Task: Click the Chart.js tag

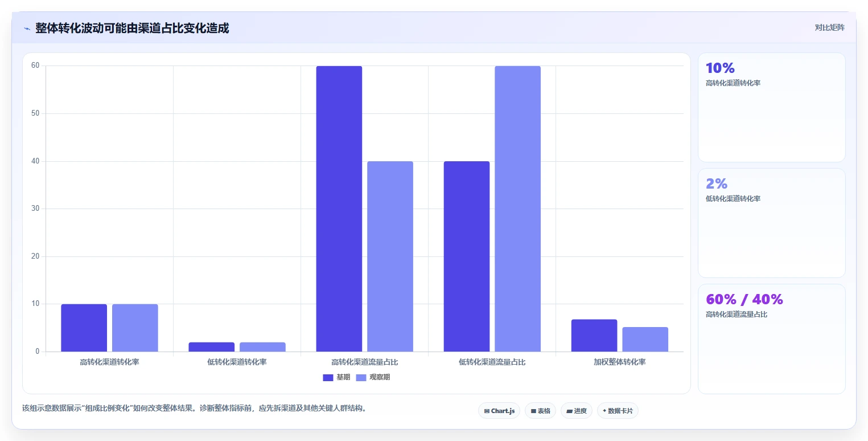Action: tap(499, 411)
